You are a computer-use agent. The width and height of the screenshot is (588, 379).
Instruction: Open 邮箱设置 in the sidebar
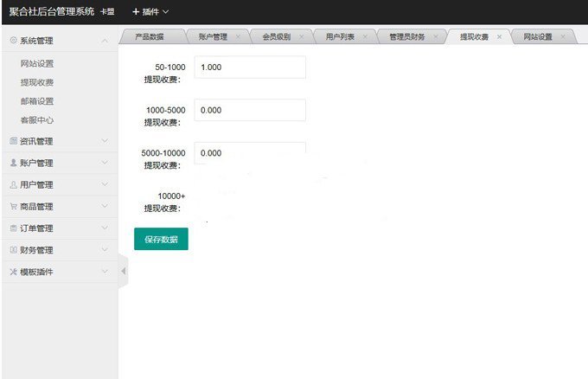37,101
